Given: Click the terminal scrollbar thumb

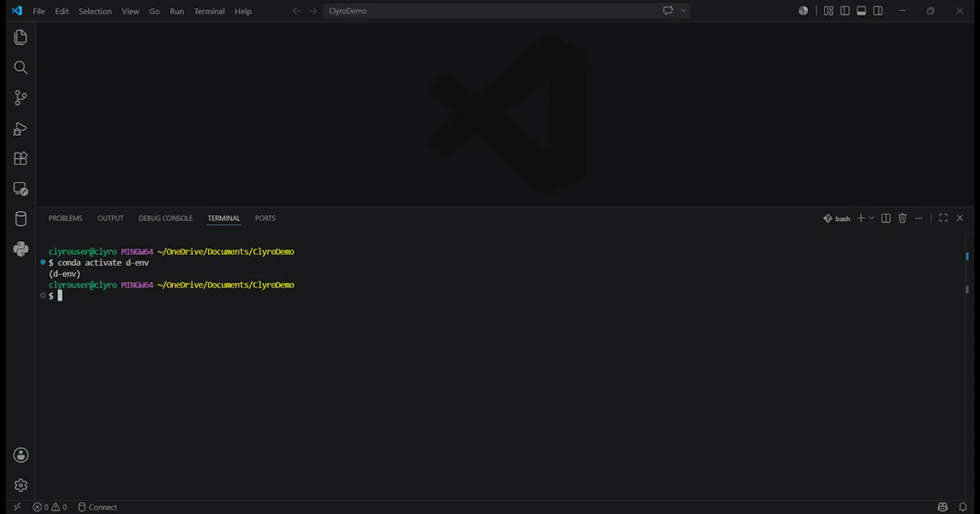Looking at the screenshot, I should tap(967, 289).
